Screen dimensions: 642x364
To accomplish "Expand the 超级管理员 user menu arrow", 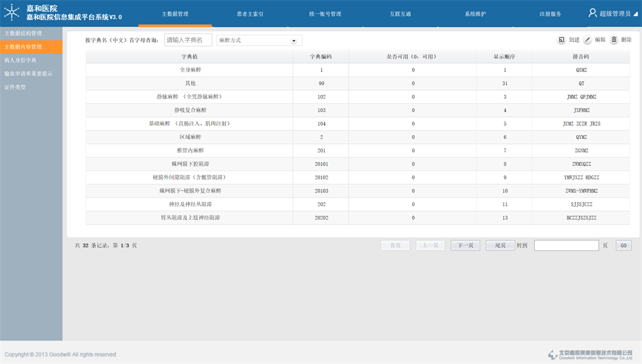I will (x=636, y=14).
